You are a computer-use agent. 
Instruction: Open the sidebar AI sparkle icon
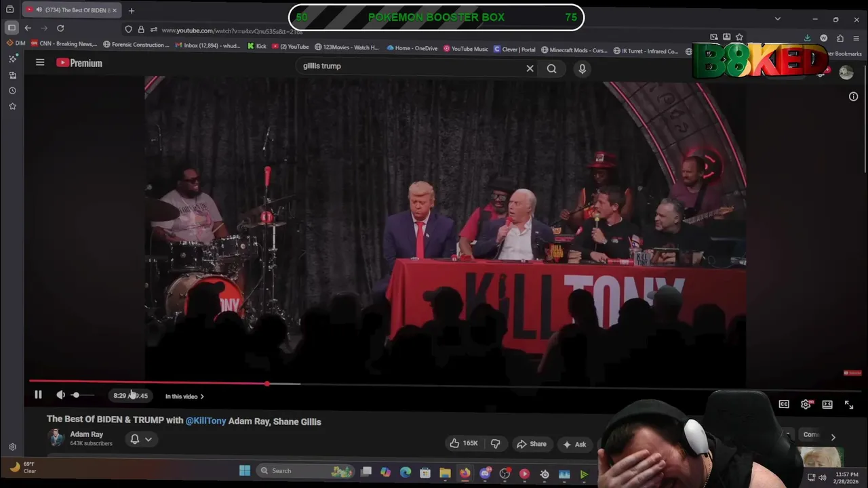[x=12, y=59]
